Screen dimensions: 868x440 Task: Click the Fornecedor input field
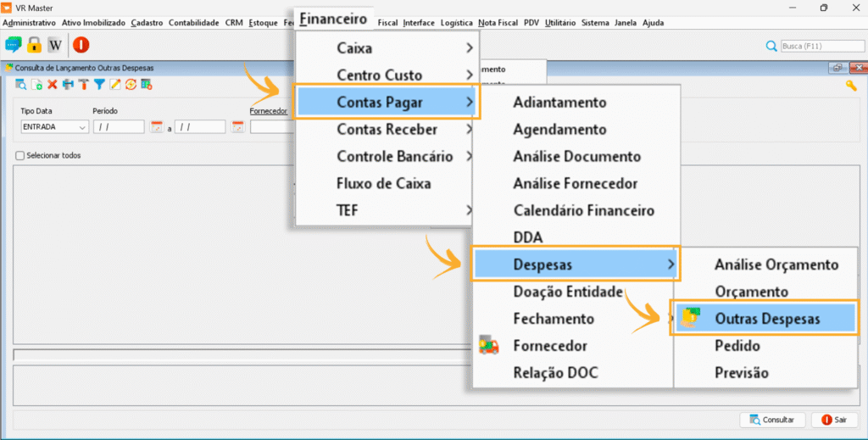tap(272, 126)
